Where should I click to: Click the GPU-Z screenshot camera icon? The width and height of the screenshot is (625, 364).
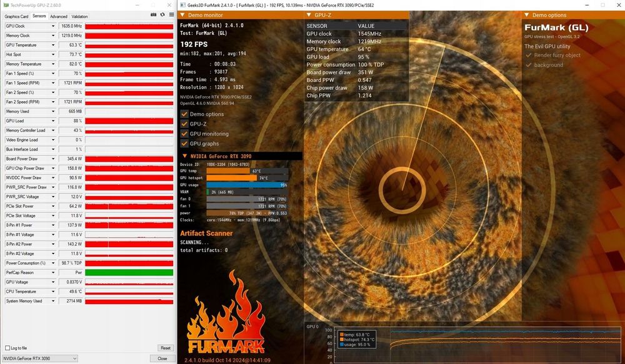pos(154,15)
